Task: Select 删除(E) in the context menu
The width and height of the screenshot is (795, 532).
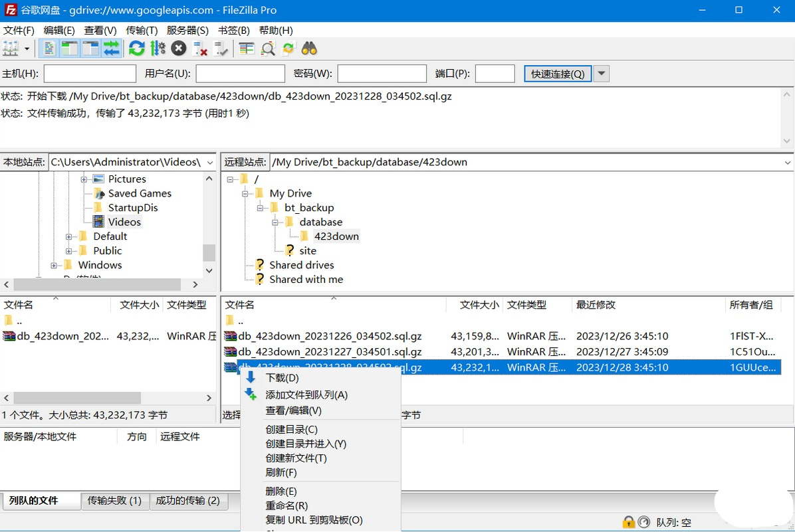Action: point(281,491)
